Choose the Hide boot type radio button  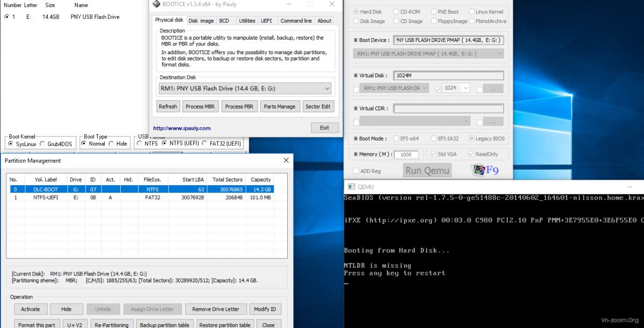[111, 144]
